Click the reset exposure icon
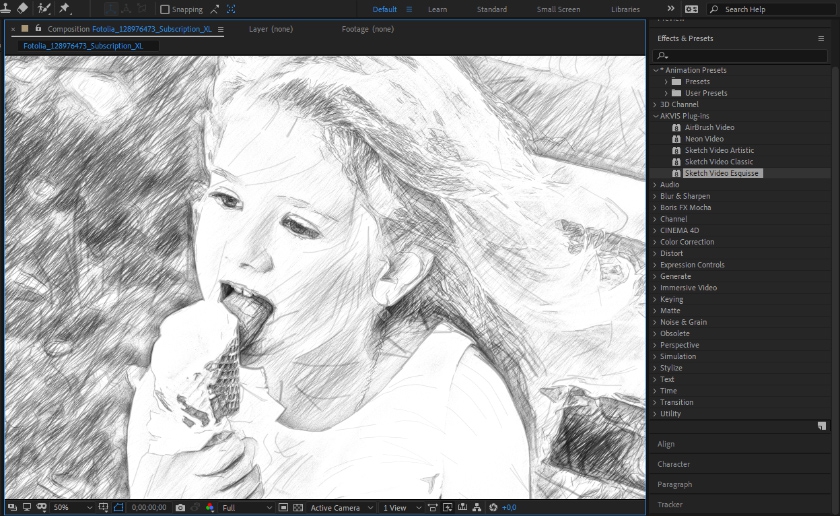 point(493,508)
